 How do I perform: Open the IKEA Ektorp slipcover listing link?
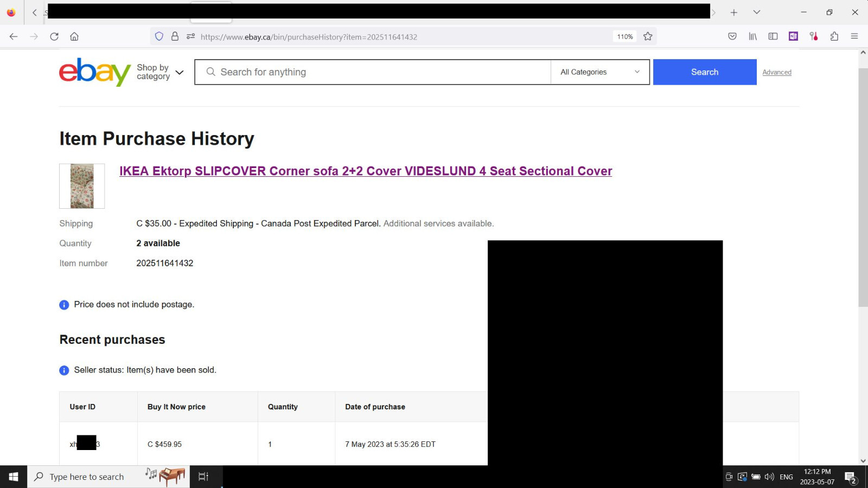click(x=365, y=171)
